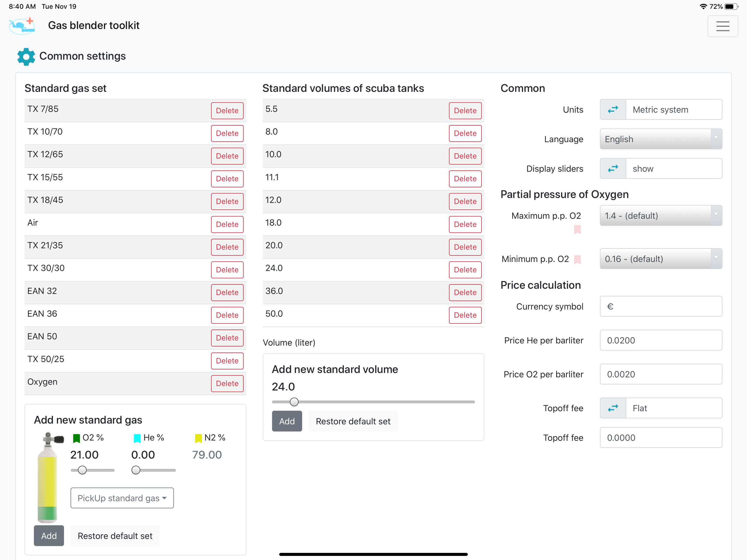
Task: Select the TX 18/45 gas row
Action: pos(135,201)
